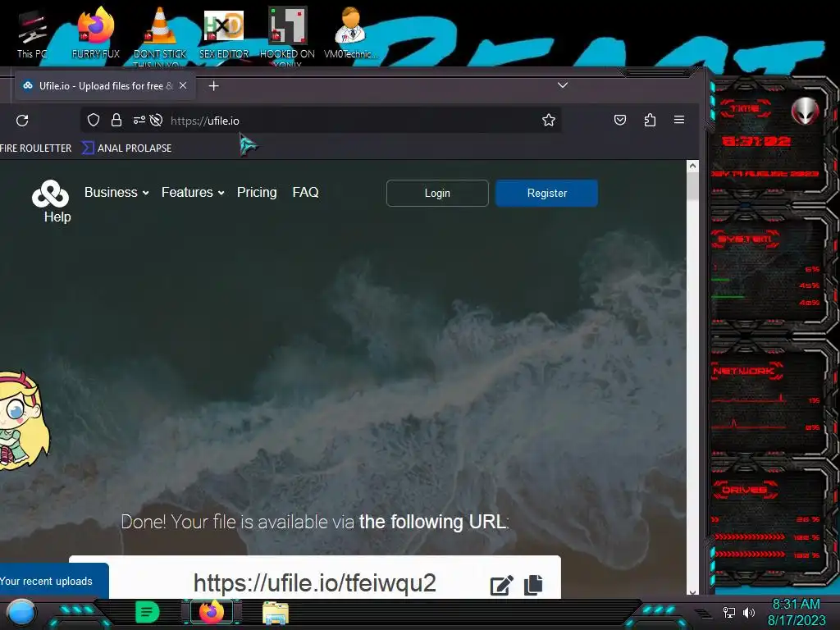Image resolution: width=840 pixels, height=630 pixels.
Task: Open the tracking protection shield icon
Action: [x=94, y=120]
